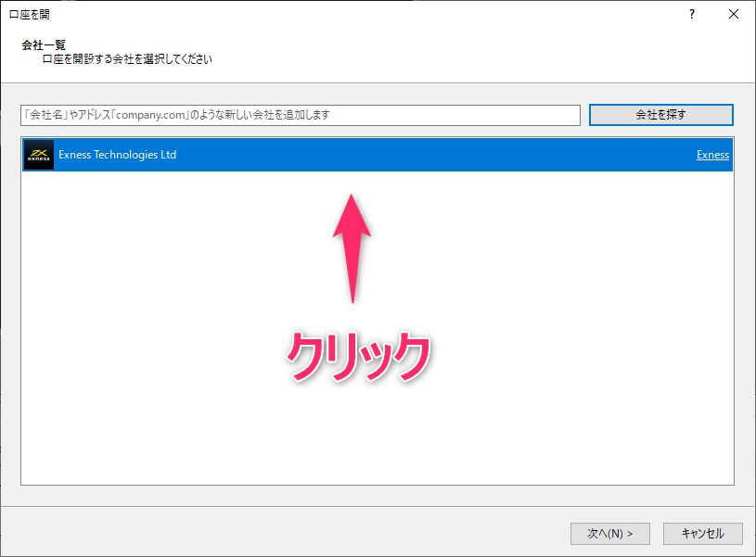The image size is (756, 557).
Task: Click the 次へ(N) > button
Action: coord(610,534)
